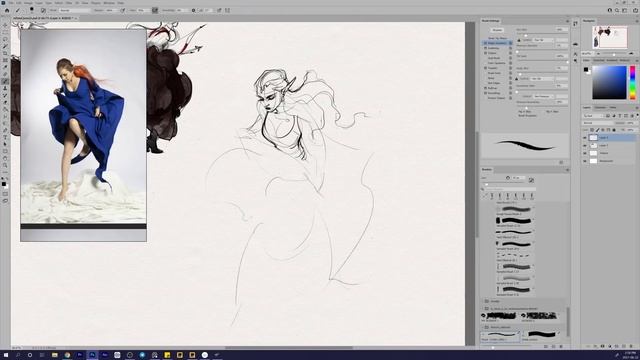Select the Move tool
Viewport: 640px width, 360px height.
pyautogui.click(x=5, y=25)
